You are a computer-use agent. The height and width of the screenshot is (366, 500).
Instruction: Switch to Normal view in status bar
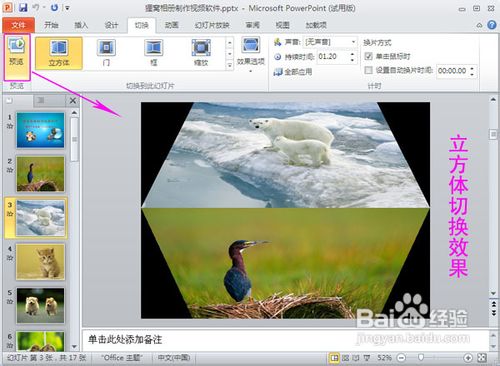pyautogui.click(x=334, y=358)
